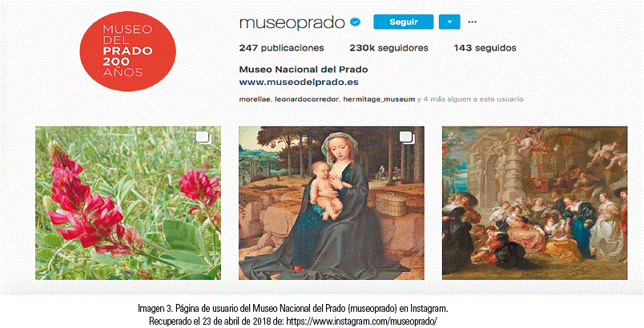Open the 247 publicaciones count

point(281,48)
